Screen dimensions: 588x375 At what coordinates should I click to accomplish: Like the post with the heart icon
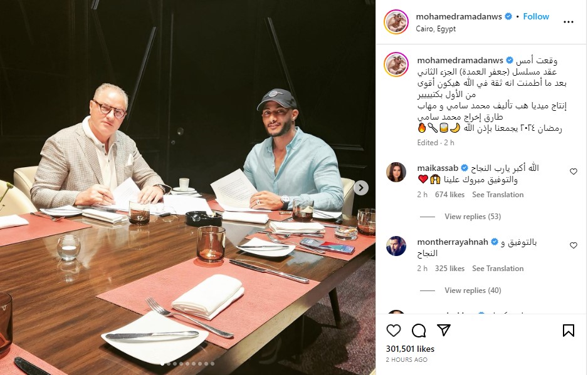394,331
